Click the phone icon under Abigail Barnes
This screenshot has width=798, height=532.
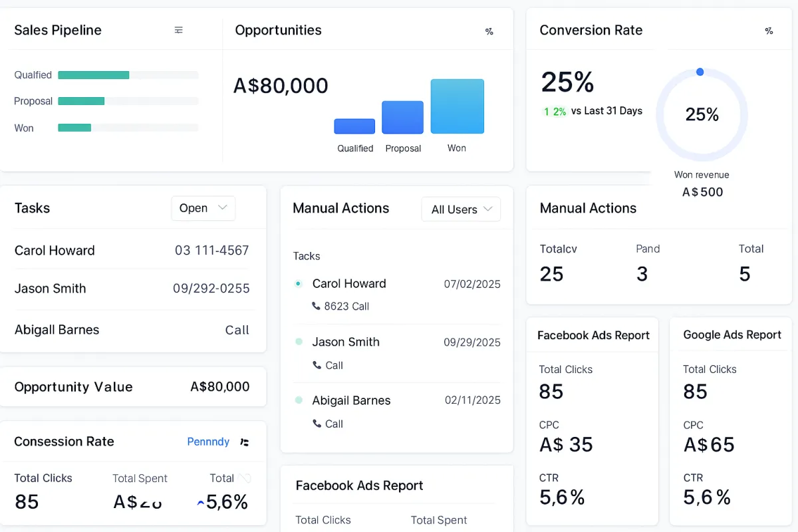click(317, 424)
